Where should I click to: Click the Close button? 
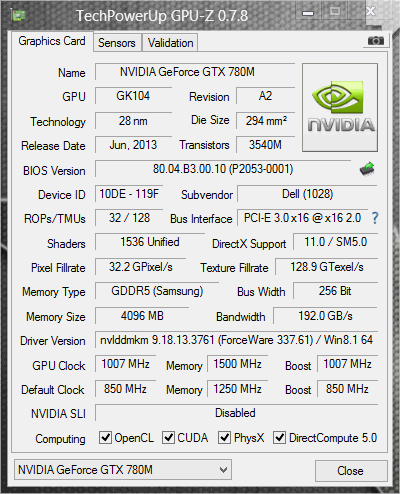pyautogui.click(x=351, y=471)
